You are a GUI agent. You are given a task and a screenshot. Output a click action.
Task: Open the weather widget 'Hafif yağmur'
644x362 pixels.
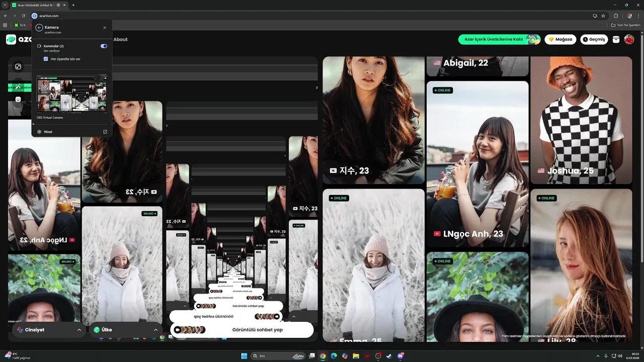pyautogui.click(x=18, y=356)
